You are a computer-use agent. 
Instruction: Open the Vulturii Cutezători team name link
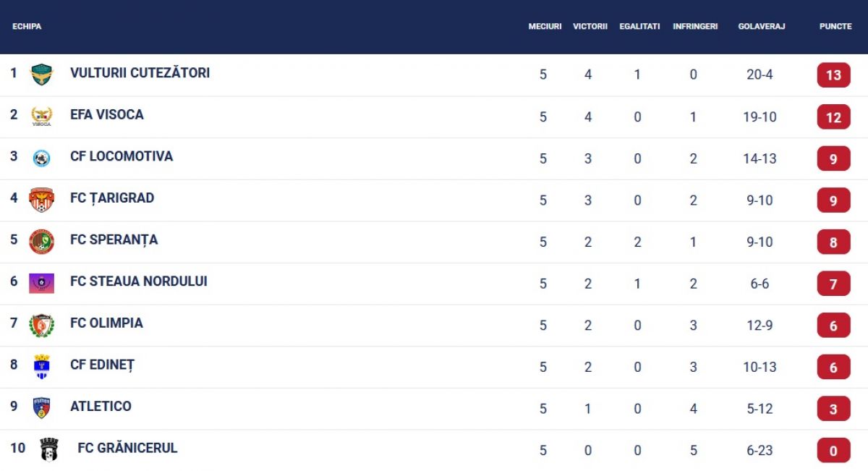pos(140,73)
